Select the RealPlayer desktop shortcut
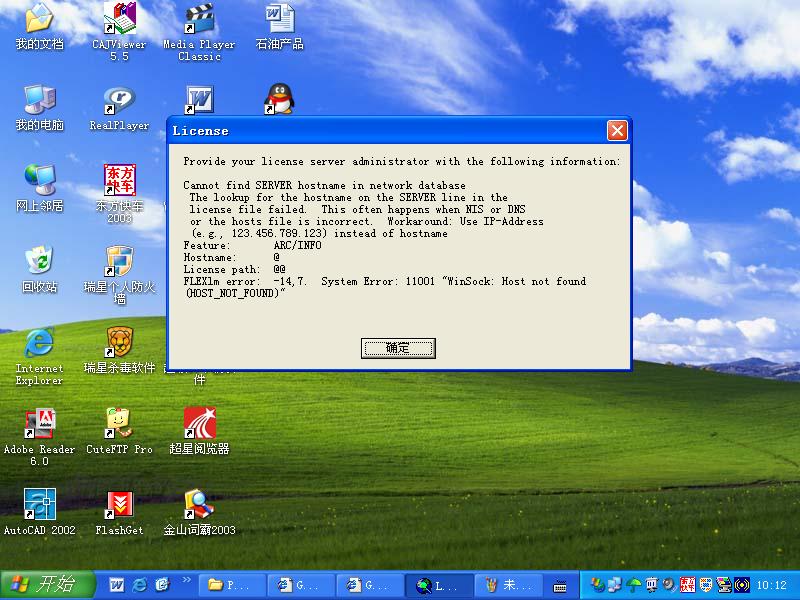This screenshot has height=600, width=800. [x=119, y=108]
